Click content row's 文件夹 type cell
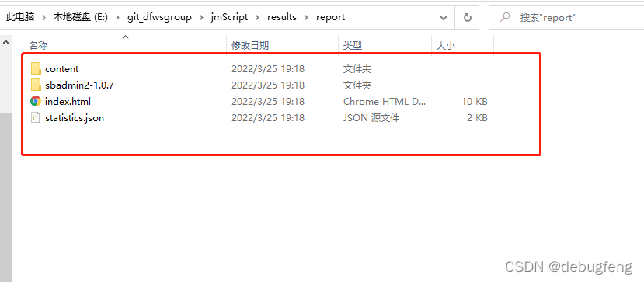 (x=357, y=68)
